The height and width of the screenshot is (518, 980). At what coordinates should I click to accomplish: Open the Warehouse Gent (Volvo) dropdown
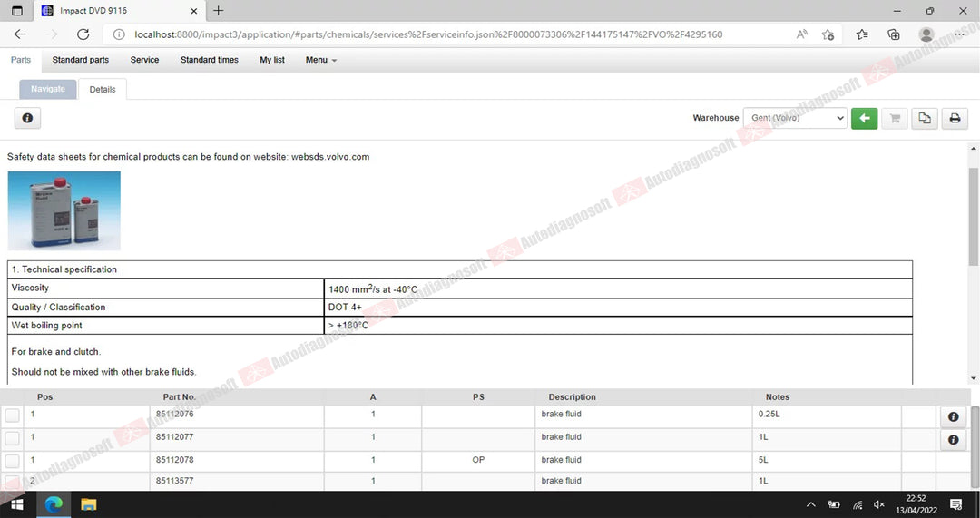[794, 117]
